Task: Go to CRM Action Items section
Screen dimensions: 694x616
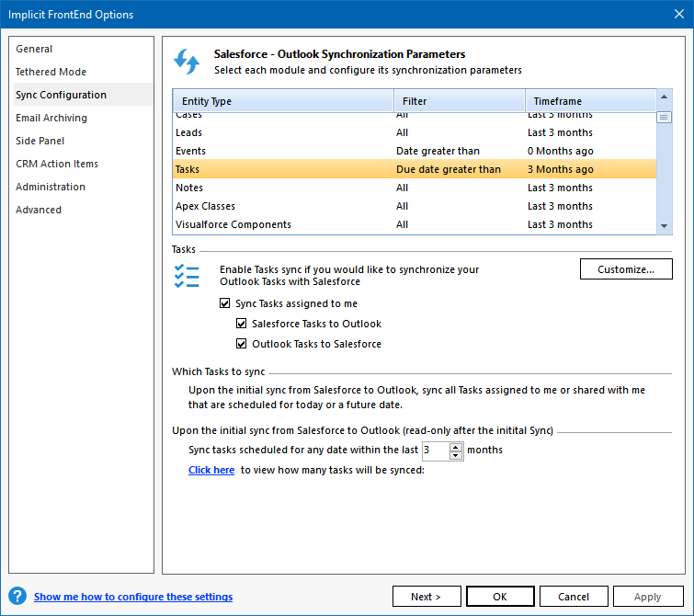Action: pos(57,164)
